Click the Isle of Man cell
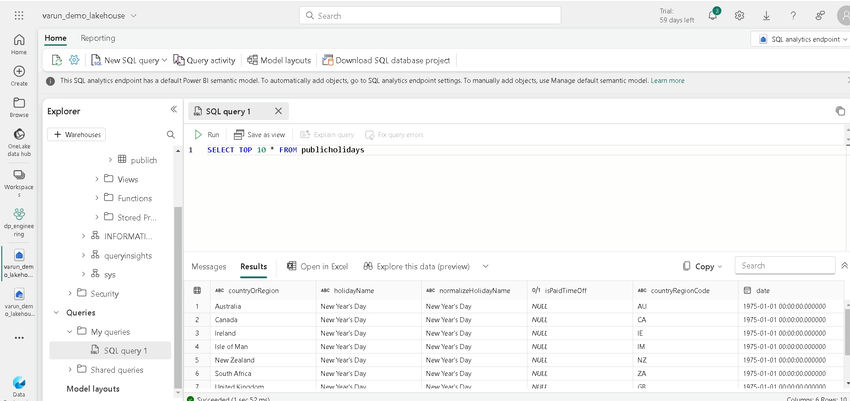Image resolution: width=850 pixels, height=401 pixels. (x=262, y=346)
